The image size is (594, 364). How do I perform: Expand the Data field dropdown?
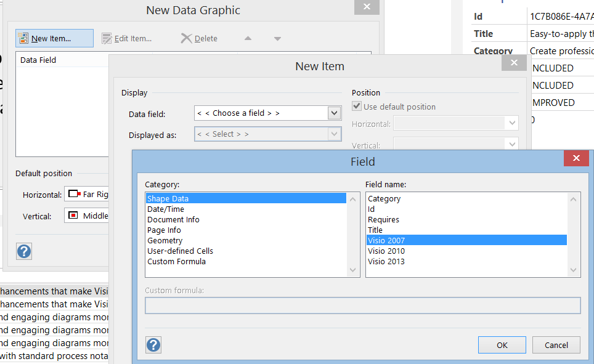pyautogui.click(x=334, y=113)
